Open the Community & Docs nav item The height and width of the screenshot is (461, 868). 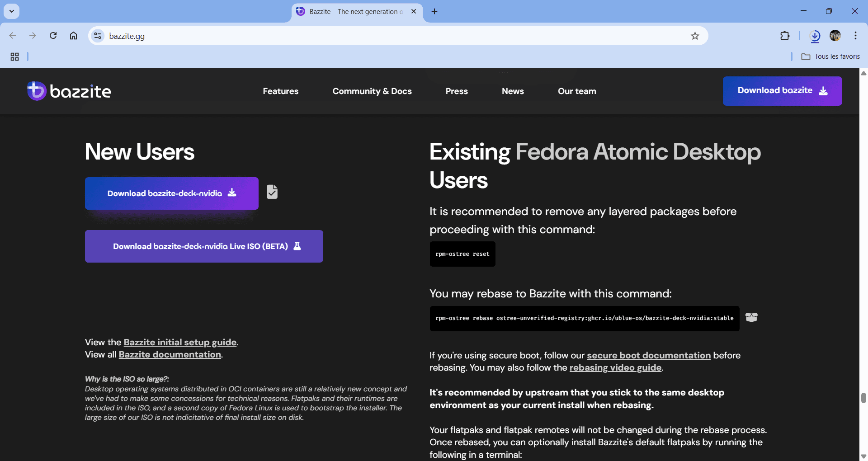[372, 91]
